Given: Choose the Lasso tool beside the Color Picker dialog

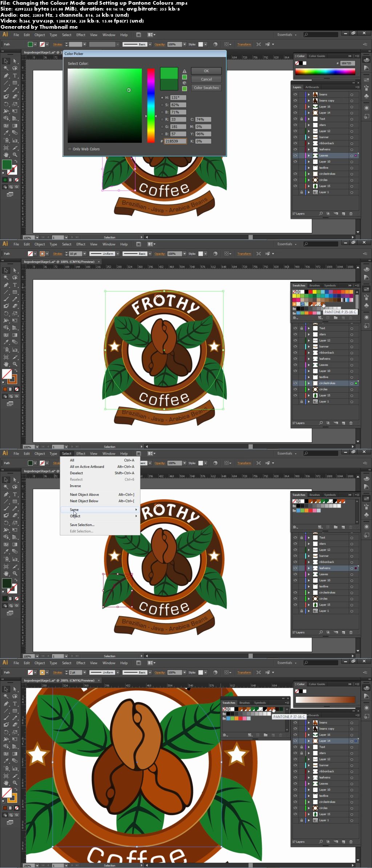Looking at the screenshot, I should pyautogui.click(x=15, y=68).
